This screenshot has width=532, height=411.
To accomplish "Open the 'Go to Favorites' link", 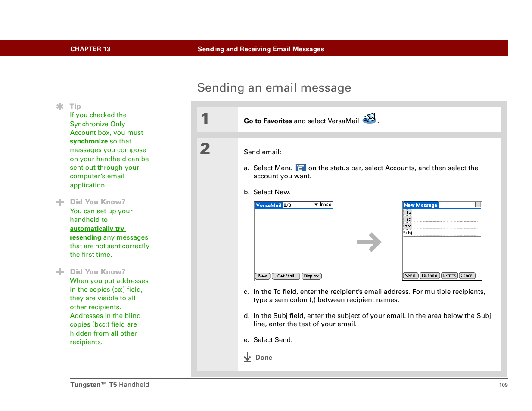I will pyautogui.click(x=268, y=121).
